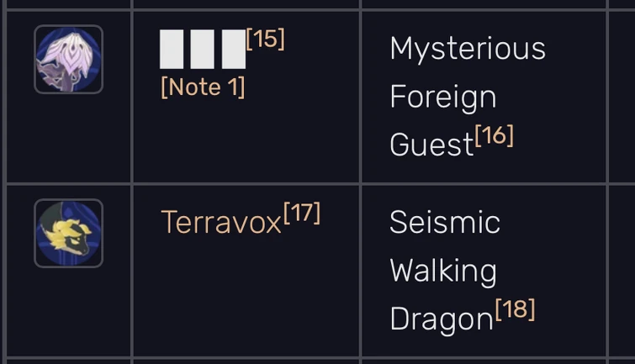Open citation reference 15
The height and width of the screenshot is (364, 635).
[266, 39]
